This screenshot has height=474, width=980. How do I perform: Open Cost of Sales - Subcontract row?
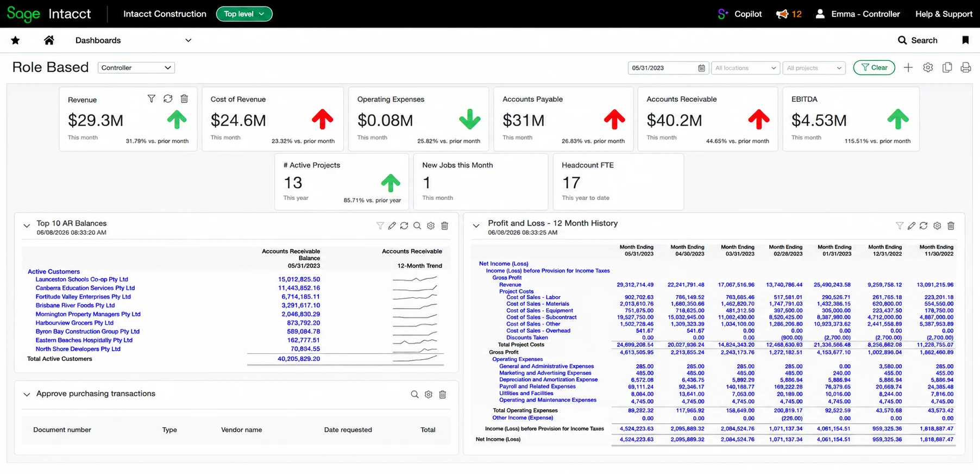point(541,317)
